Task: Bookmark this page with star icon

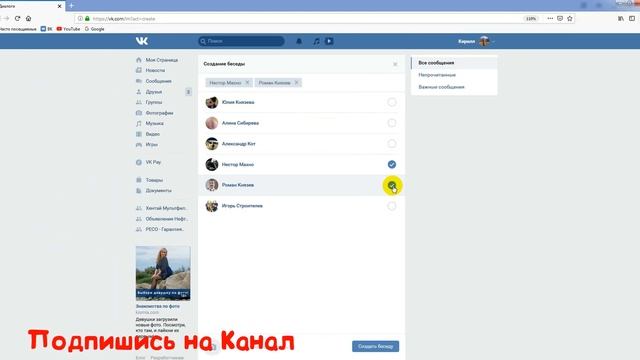Action: [x=570, y=18]
